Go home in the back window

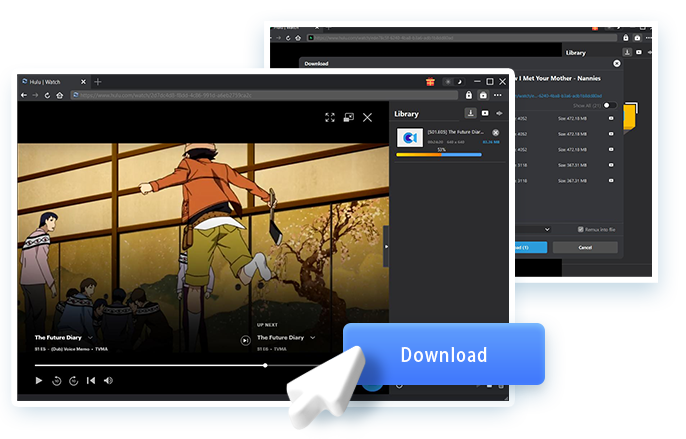pyautogui.click(x=298, y=38)
